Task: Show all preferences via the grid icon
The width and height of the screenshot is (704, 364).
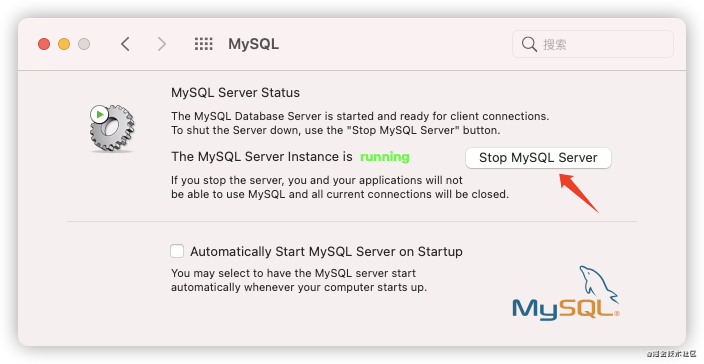Action: point(203,44)
